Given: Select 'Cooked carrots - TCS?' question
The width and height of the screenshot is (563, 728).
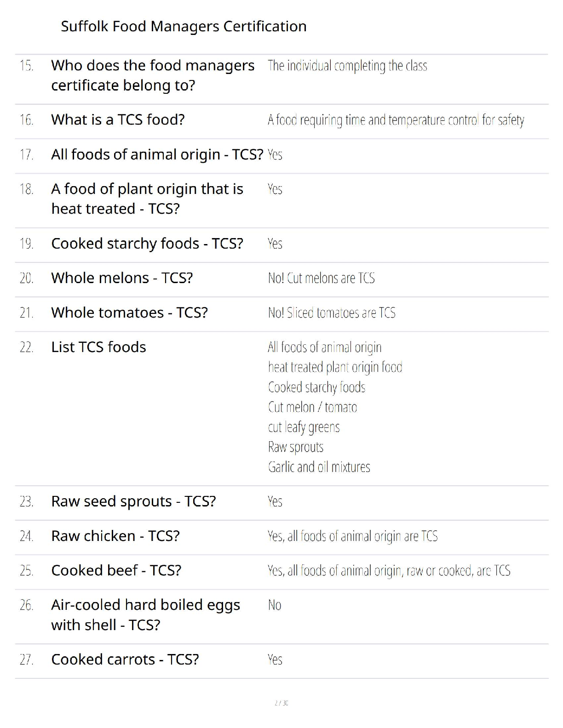Looking at the screenshot, I should [125, 660].
